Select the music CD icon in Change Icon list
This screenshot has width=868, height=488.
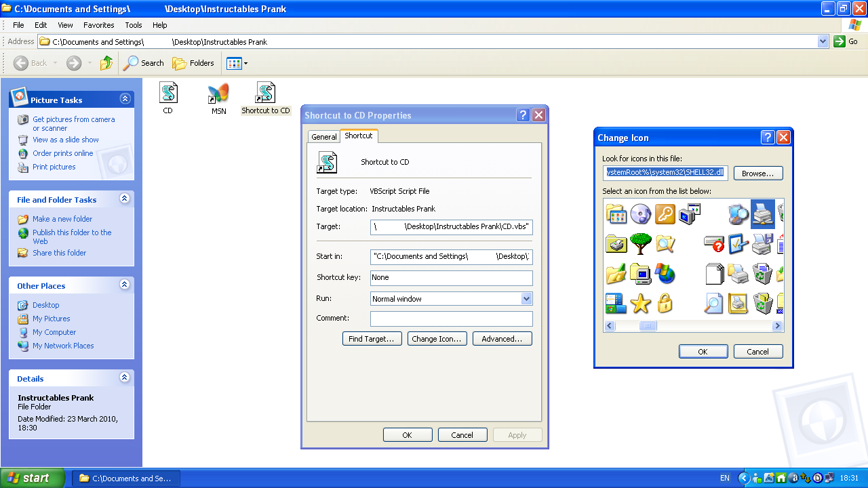(x=640, y=213)
